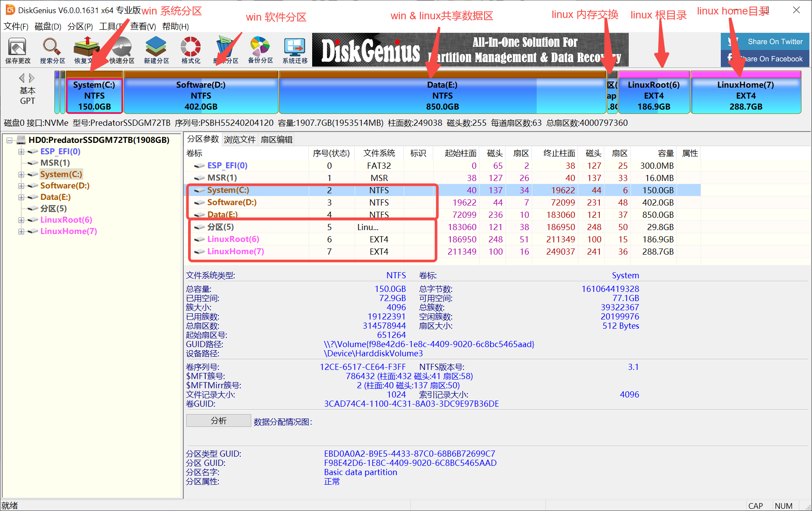Click the 序号(状态) column header
Image resolution: width=812 pixels, height=511 pixels.
coord(331,153)
